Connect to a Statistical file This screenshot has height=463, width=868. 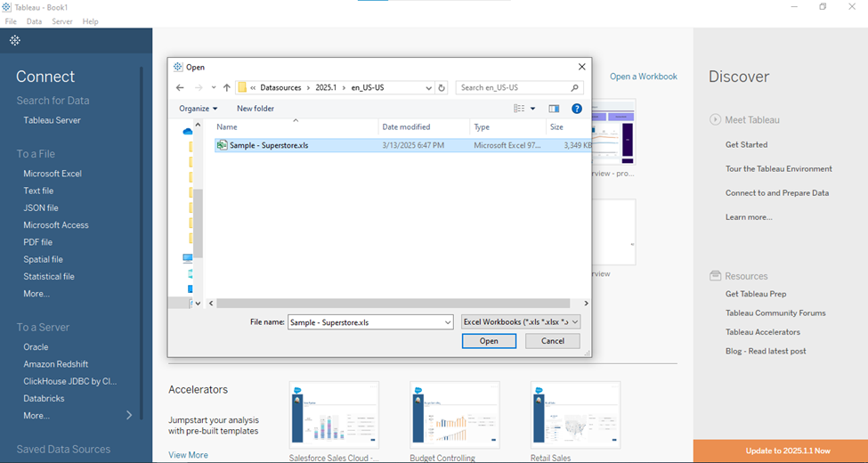click(x=49, y=276)
